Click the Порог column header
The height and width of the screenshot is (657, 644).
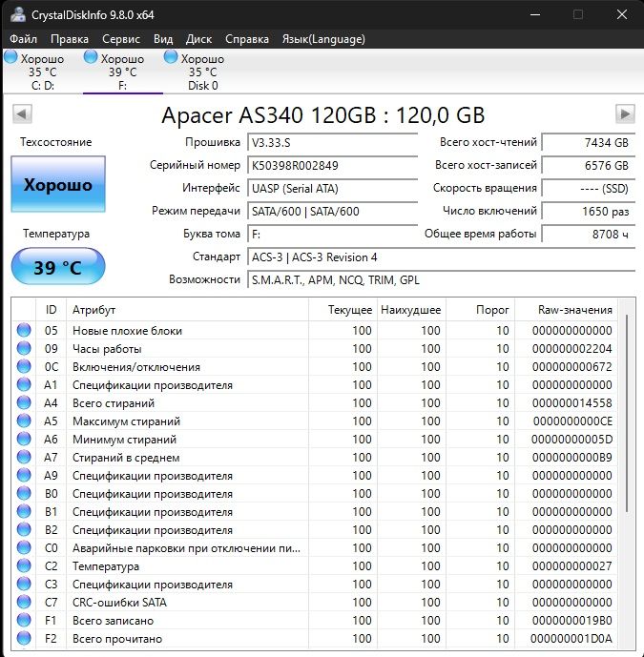point(481,310)
